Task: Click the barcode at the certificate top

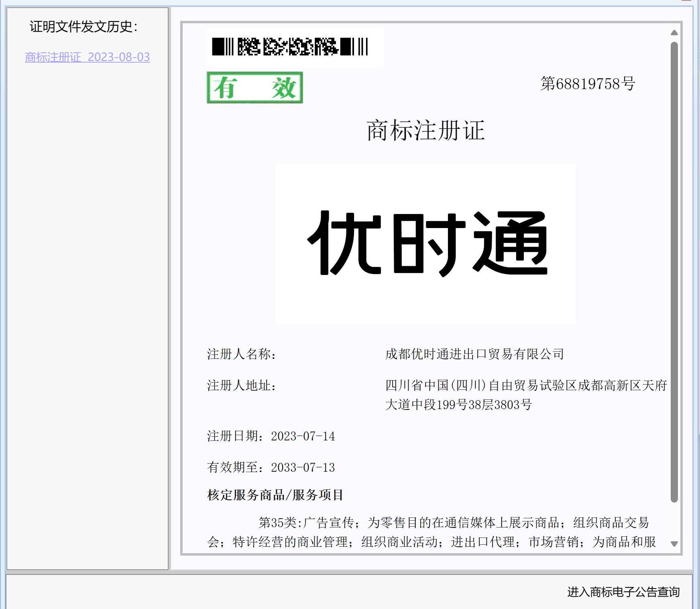Action: [x=290, y=47]
